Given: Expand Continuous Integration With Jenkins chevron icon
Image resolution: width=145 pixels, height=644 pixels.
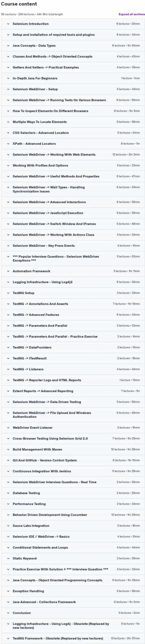Looking at the screenshot, I should (8, 471).
